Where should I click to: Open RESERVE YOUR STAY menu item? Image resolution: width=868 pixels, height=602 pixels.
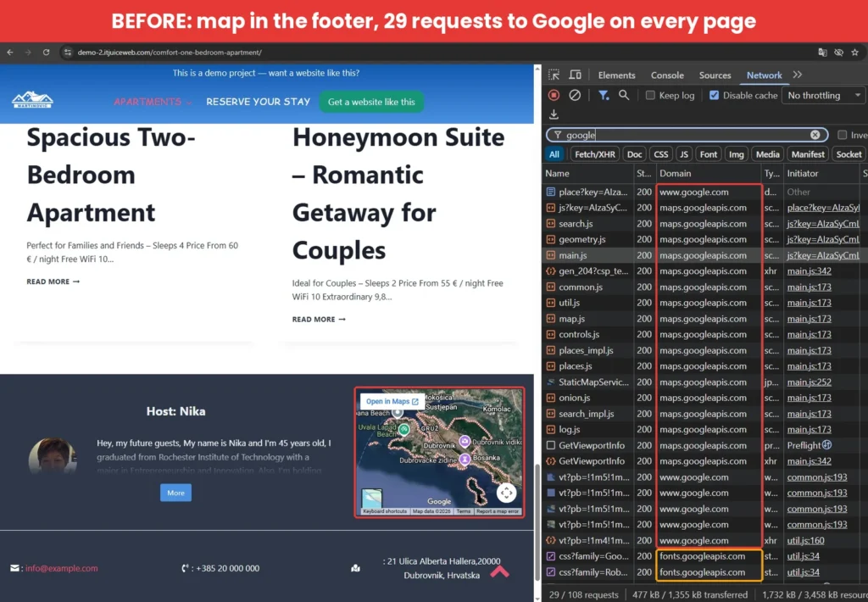pyautogui.click(x=258, y=102)
